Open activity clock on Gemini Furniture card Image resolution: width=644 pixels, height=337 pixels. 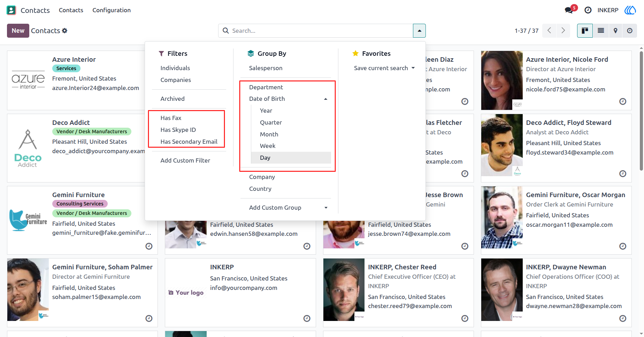click(x=149, y=246)
